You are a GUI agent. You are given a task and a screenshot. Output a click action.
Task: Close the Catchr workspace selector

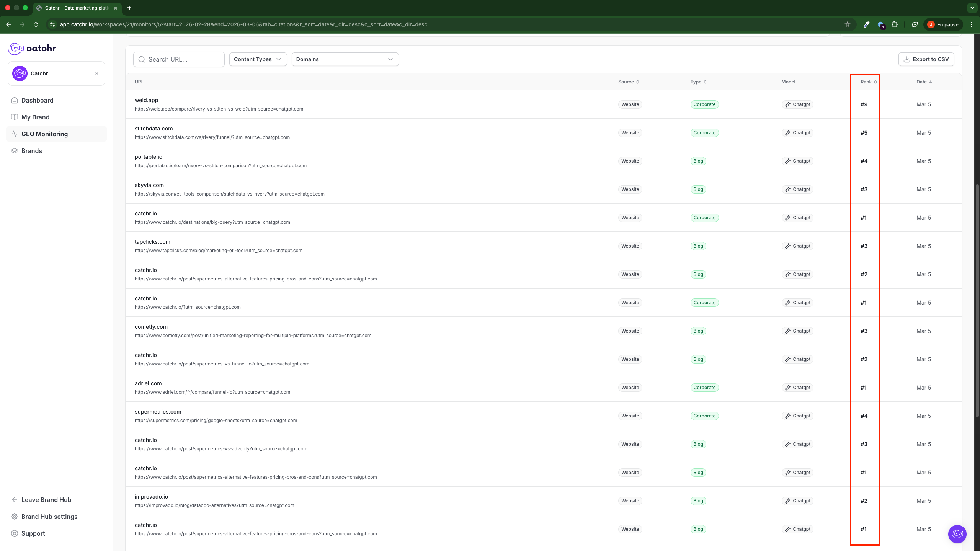point(97,73)
